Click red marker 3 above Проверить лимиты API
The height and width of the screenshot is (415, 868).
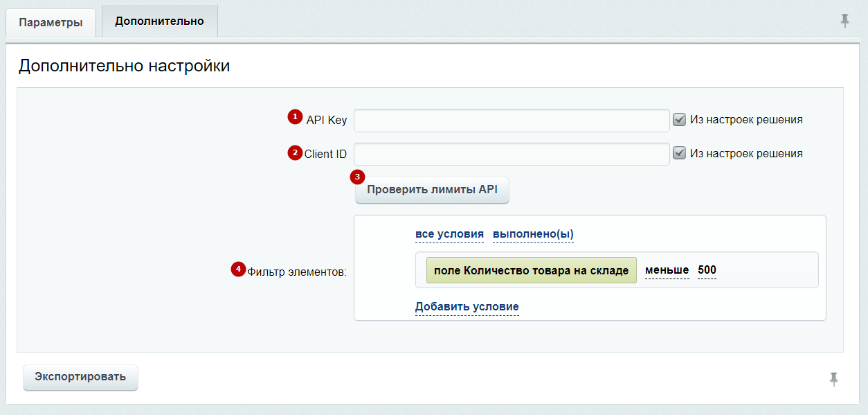click(358, 177)
